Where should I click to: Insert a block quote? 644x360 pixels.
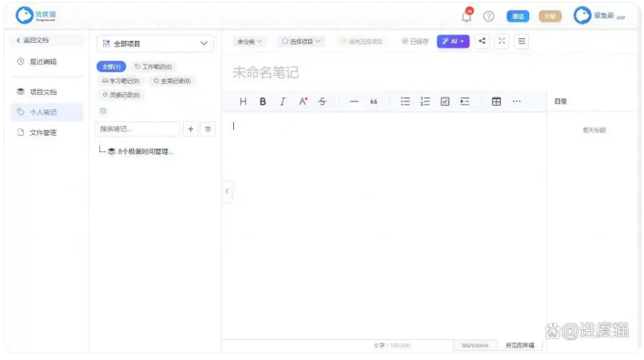pos(373,101)
